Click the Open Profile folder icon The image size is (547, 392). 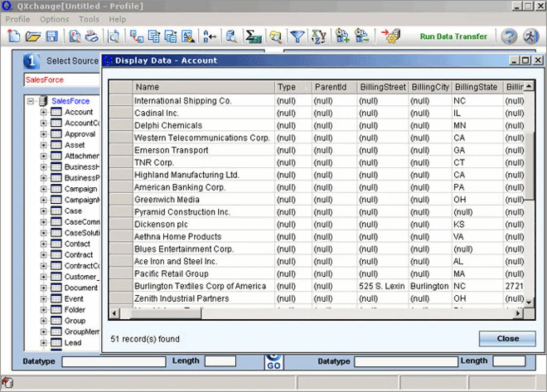[x=33, y=36]
